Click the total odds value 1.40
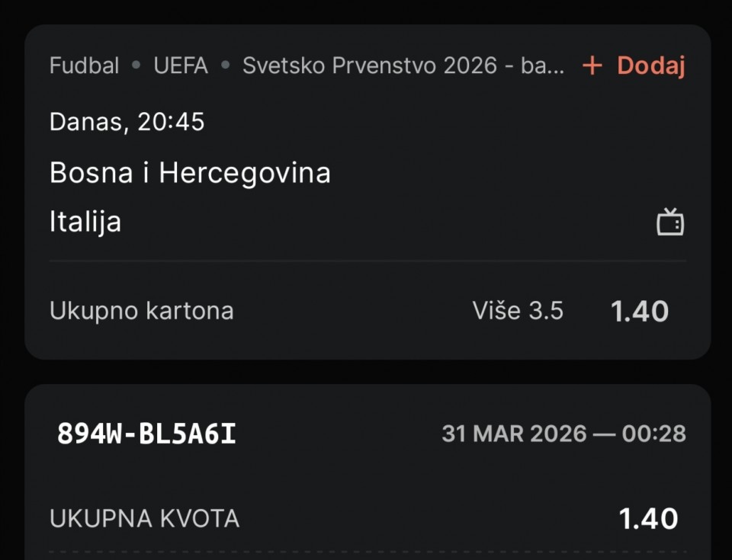This screenshot has width=732, height=560. tap(647, 519)
